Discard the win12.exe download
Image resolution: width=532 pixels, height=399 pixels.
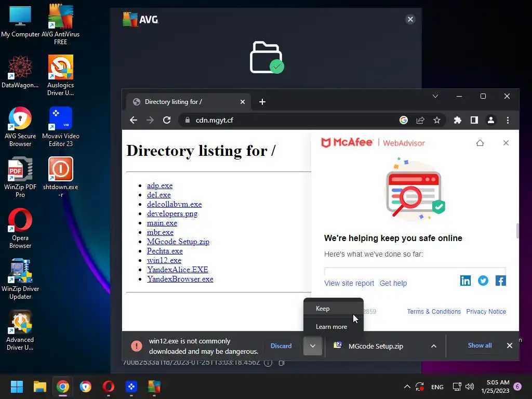pyautogui.click(x=281, y=345)
